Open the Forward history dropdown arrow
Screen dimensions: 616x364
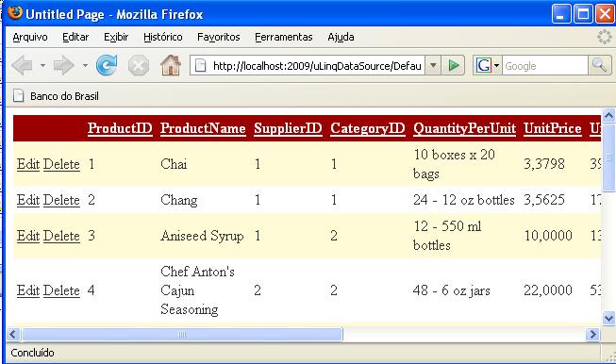(85, 65)
